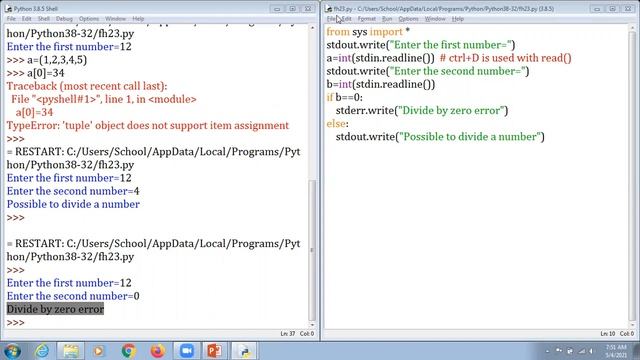Show hidden tray icons arrow
The image size is (640, 360).
(x=547, y=351)
